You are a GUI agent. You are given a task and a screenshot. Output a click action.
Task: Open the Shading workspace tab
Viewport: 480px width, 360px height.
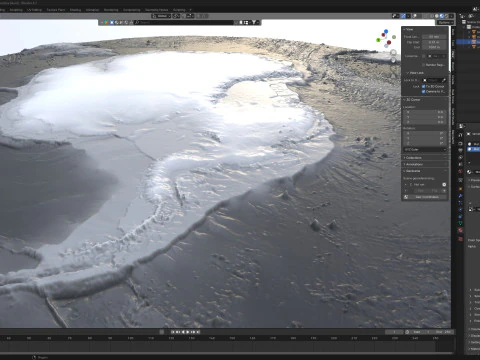(75, 10)
